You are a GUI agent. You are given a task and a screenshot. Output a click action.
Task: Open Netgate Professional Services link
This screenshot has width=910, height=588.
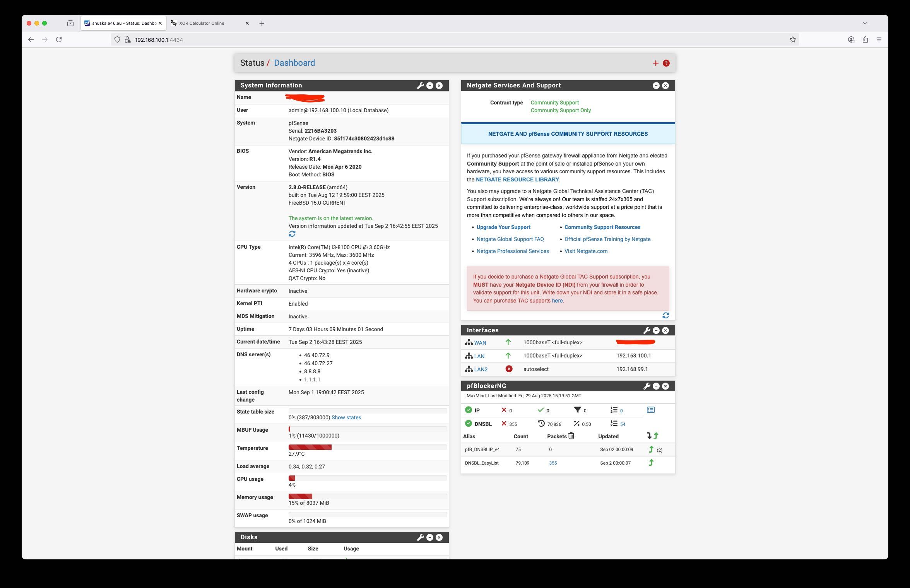tap(513, 251)
